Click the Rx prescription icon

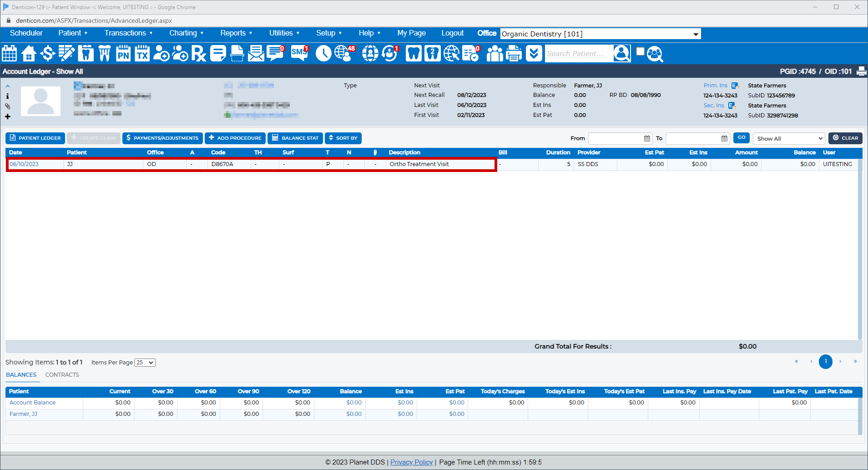199,54
